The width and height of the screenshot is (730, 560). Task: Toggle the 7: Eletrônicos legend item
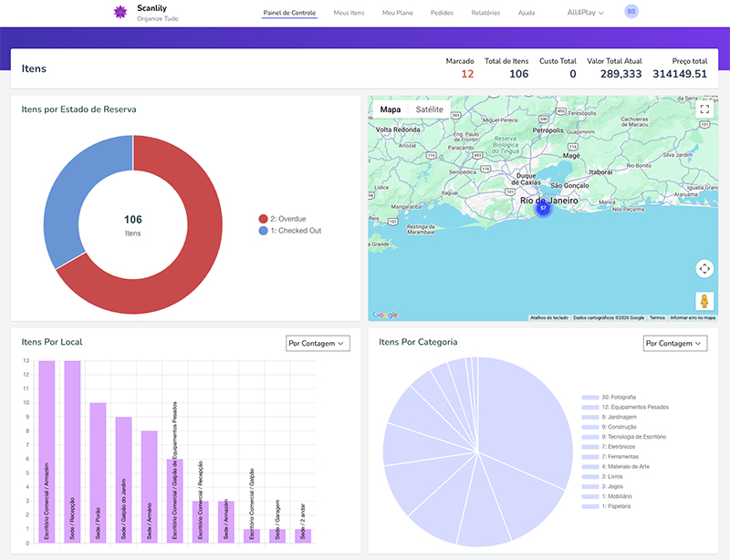pyautogui.click(x=609, y=446)
